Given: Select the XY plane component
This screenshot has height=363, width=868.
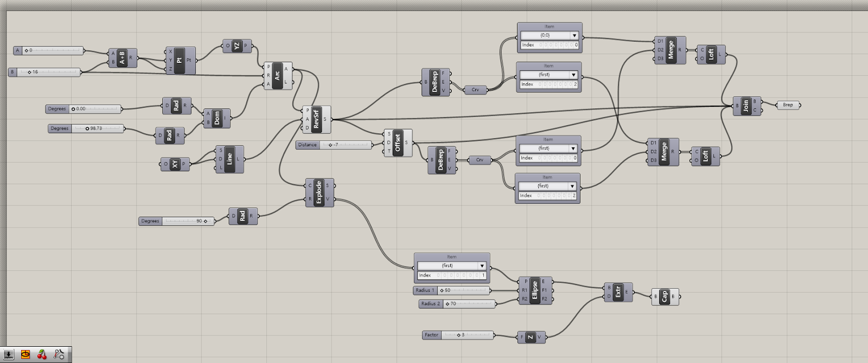Looking at the screenshot, I should click(x=175, y=164).
